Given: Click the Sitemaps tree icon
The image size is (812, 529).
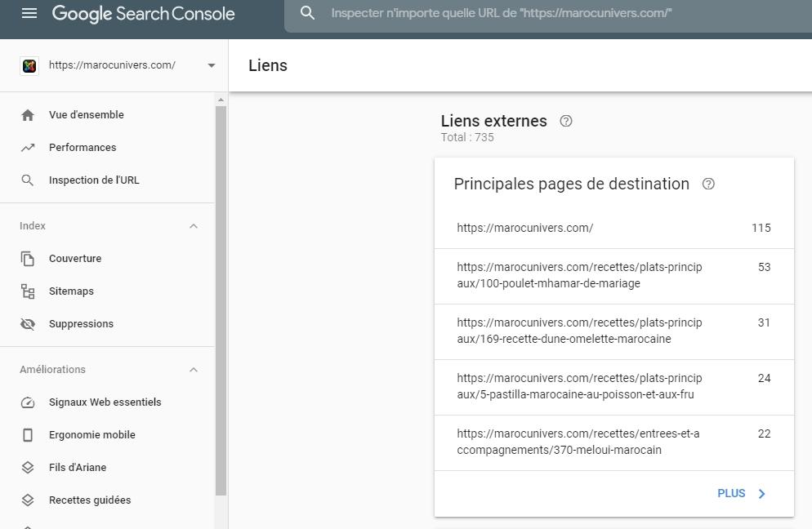Looking at the screenshot, I should coord(27,291).
